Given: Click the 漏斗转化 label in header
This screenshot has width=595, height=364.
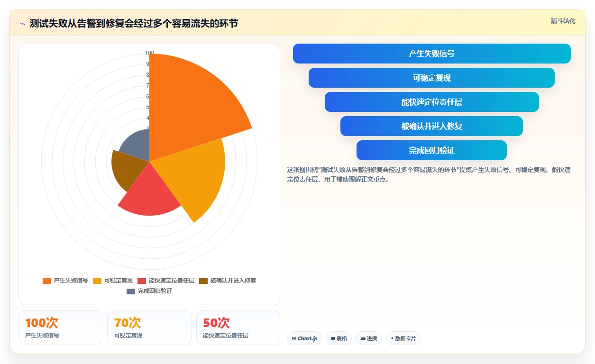Looking at the screenshot, I should point(563,21).
